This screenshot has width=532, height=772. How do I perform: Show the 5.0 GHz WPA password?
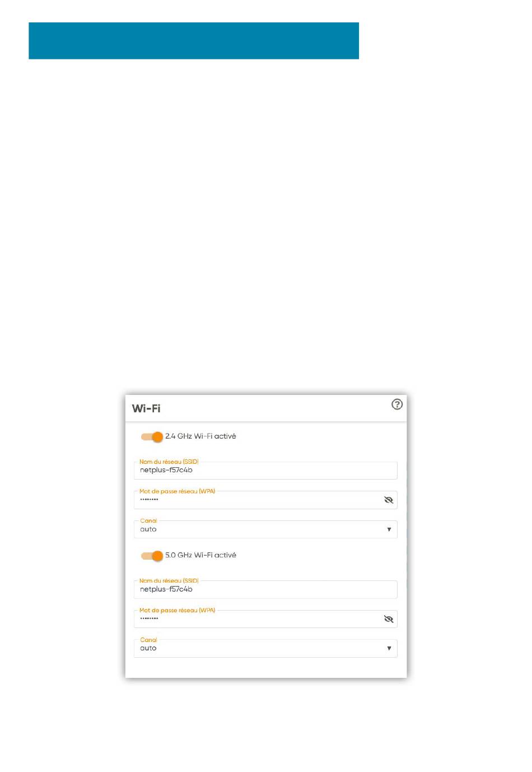click(389, 619)
